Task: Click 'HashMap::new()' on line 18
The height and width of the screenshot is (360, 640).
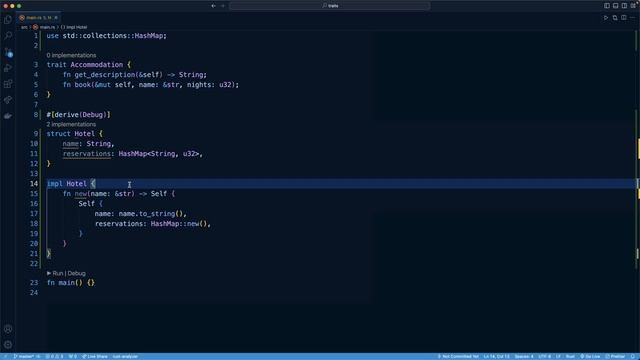Action: click(x=179, y=224)
